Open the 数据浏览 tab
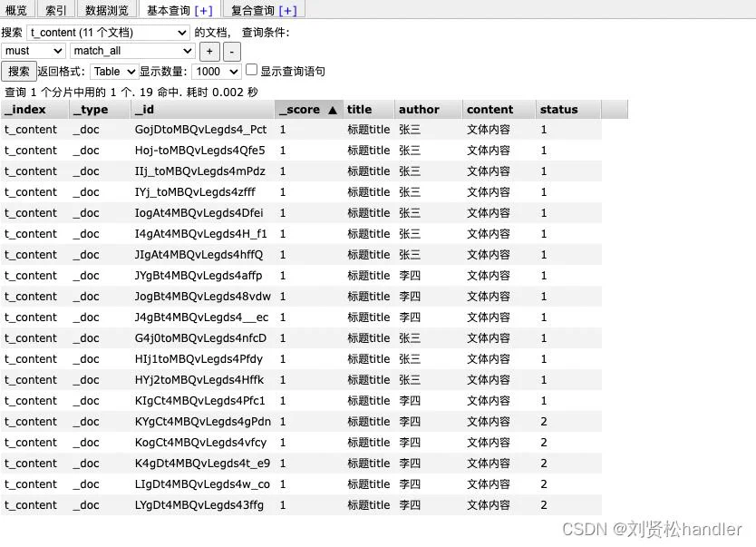 click(x=107, y=10)
